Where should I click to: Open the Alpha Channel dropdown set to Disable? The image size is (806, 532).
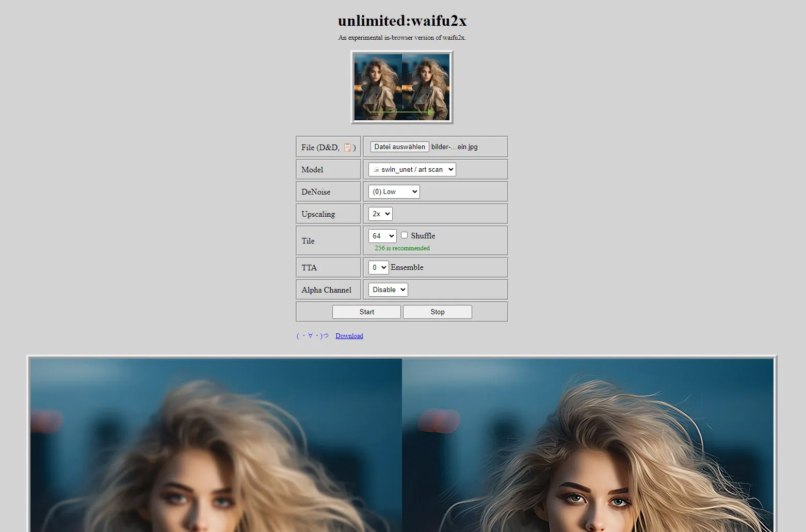point(388,289)
